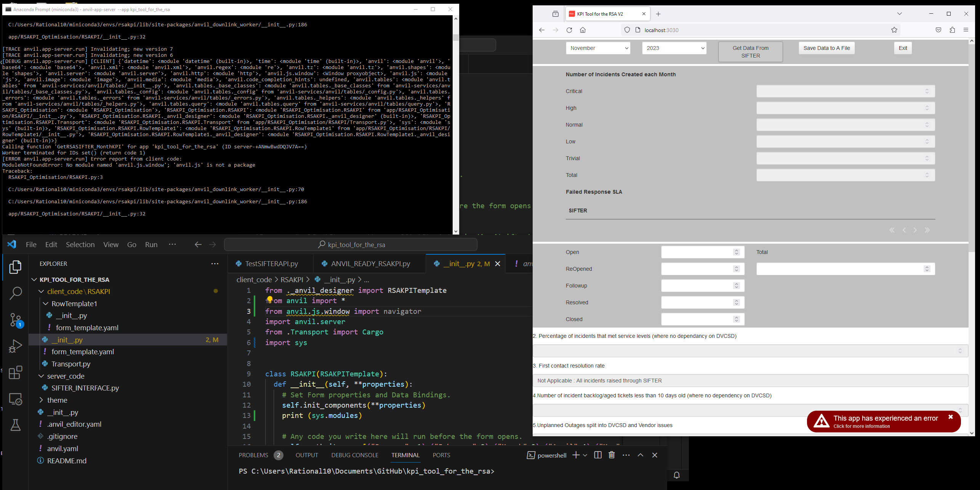980x490 pixels.
Task: Go to Firefox home page
Action: [583, 30]
